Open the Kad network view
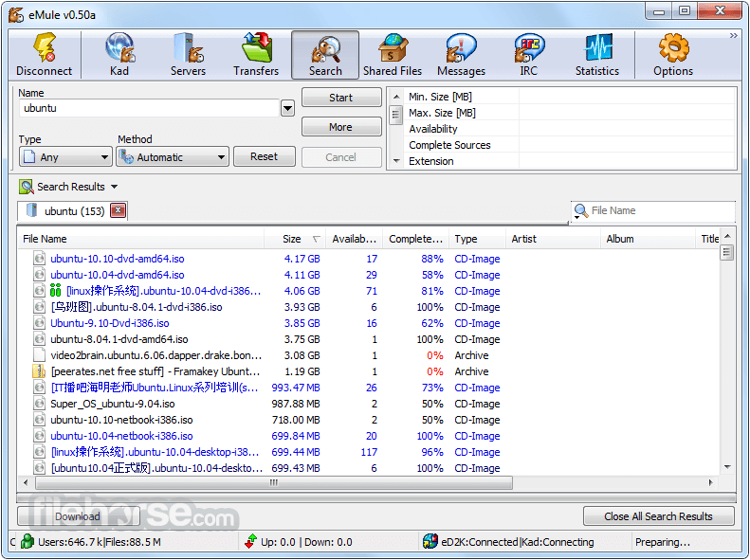 (119, 54)
